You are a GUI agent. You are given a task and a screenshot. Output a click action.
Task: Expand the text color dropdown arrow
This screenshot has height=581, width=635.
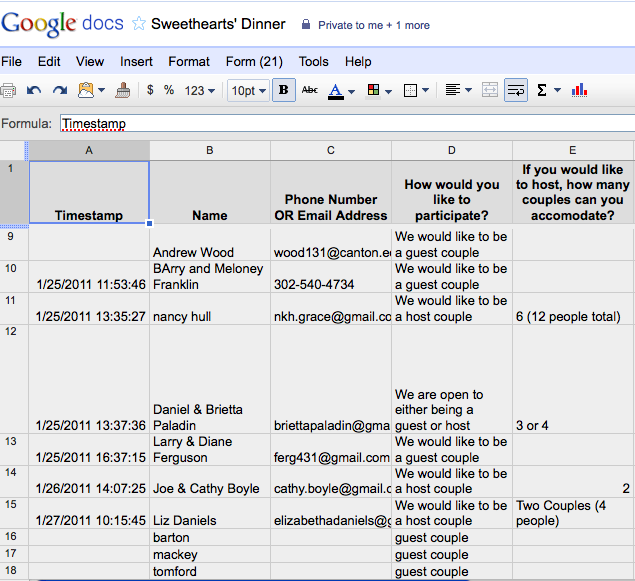tap(352, 92)
